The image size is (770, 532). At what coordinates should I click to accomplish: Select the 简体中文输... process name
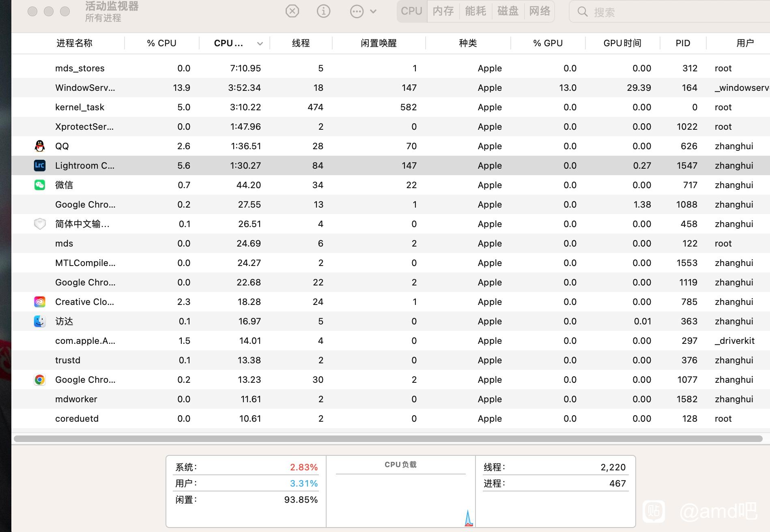pos(82,224)
